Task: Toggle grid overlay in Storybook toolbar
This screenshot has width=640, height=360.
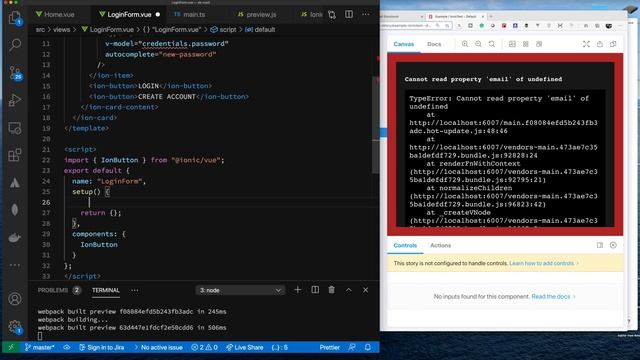Action: coord(526,44)
